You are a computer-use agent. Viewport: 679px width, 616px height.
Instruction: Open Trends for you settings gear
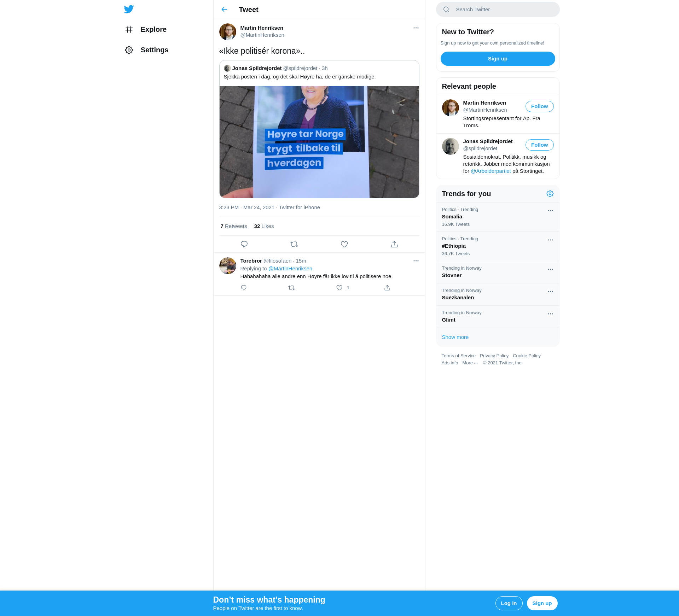[x=550, y=194]
